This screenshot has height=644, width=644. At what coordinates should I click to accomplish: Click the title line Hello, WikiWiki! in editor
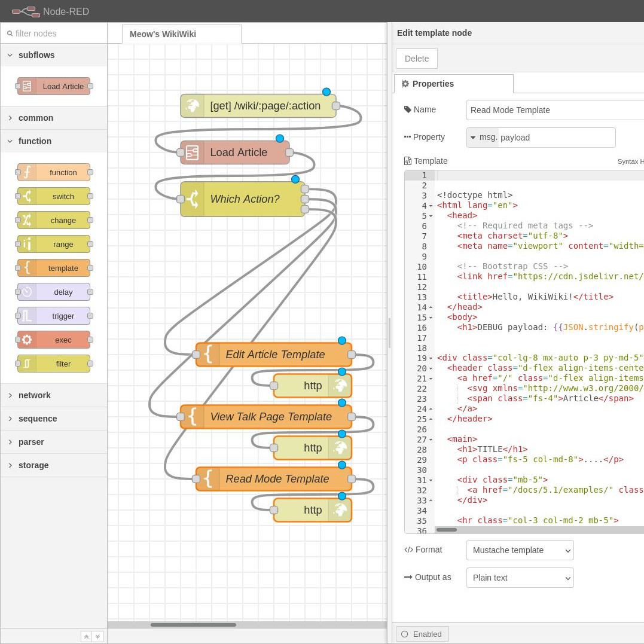click(535, 297)
